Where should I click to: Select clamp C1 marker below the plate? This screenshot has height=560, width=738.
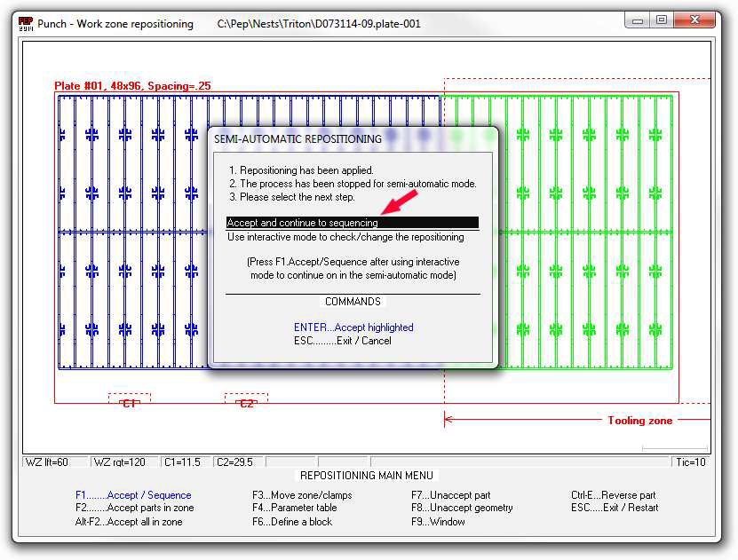[x=130, y=403]
